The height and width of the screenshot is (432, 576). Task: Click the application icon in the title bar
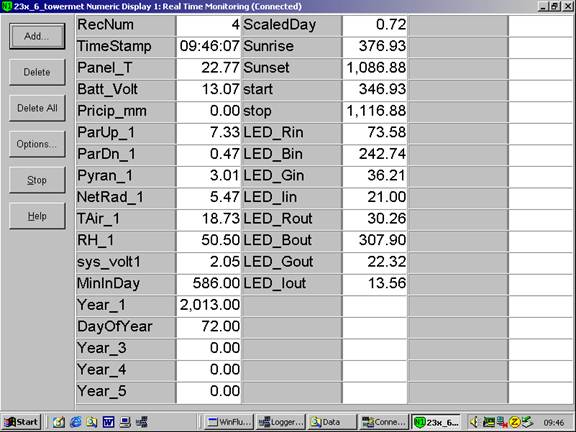(x=6, y=6)
